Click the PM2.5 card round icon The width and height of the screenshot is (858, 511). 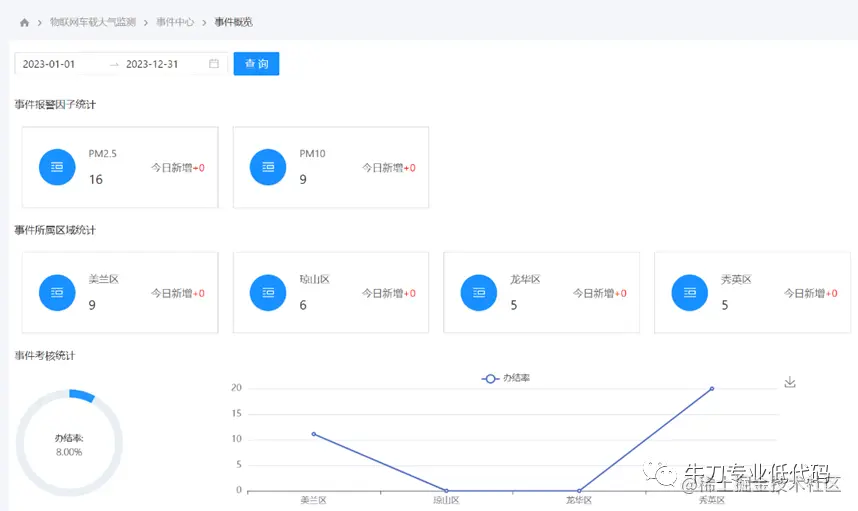[x=57, y=167]
